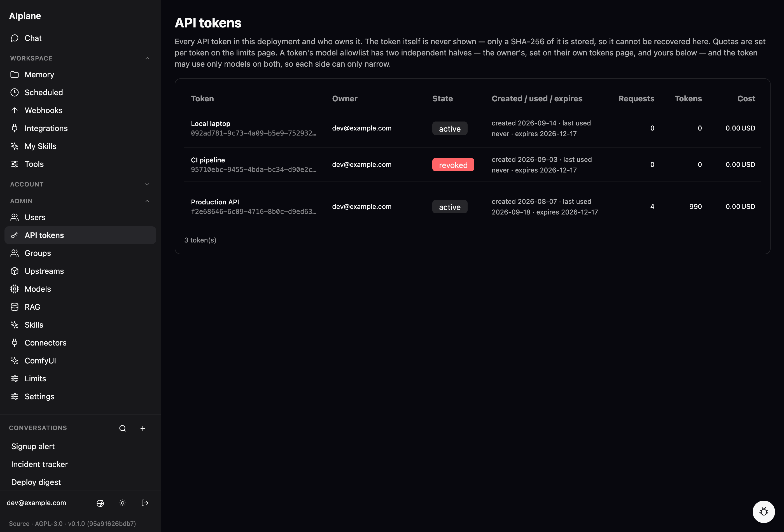The width and height of the screenshot is (784, 532).
Task: Click the token ID starting 092ad781
Action: tap(254, 133)
